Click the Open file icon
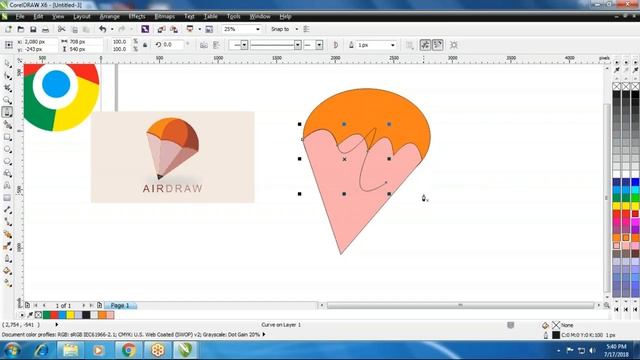The width and height of the screenshot is (640, 360). [21, 29]
